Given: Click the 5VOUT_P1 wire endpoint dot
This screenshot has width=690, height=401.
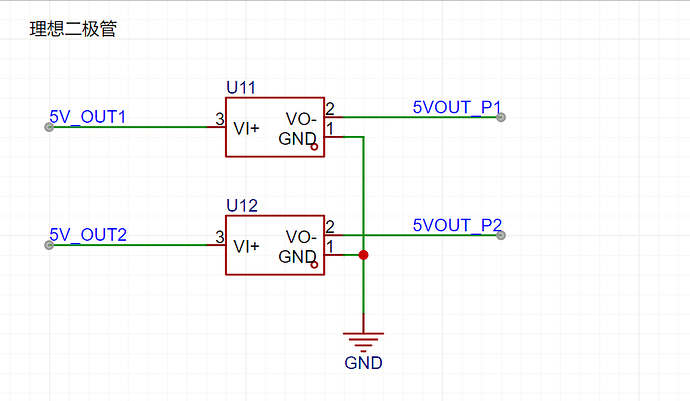Looking at the screenshot, I should pyautogui.click(x=501, y=117).
